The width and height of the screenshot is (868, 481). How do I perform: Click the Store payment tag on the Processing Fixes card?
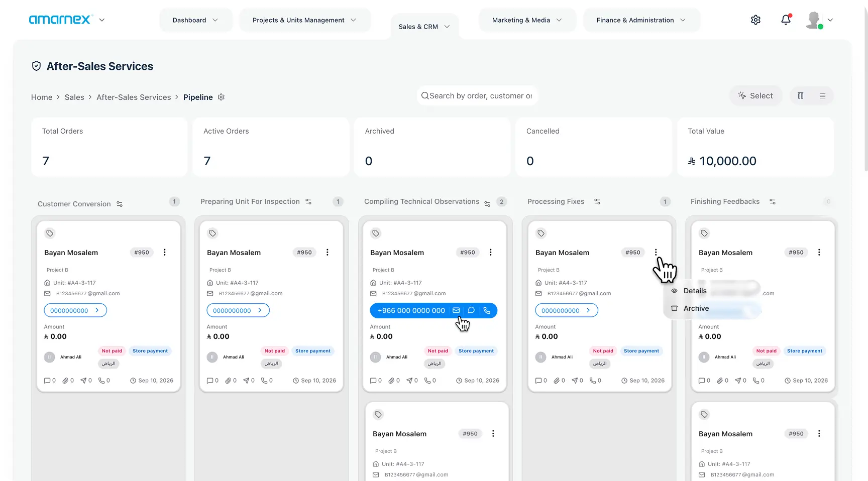pos(641,351)
